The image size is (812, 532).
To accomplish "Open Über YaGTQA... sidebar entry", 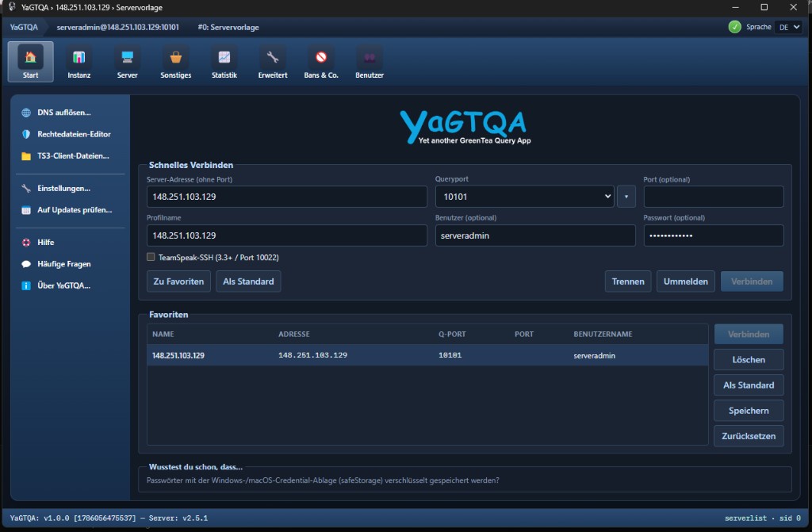I will click(x=70, y=286).
